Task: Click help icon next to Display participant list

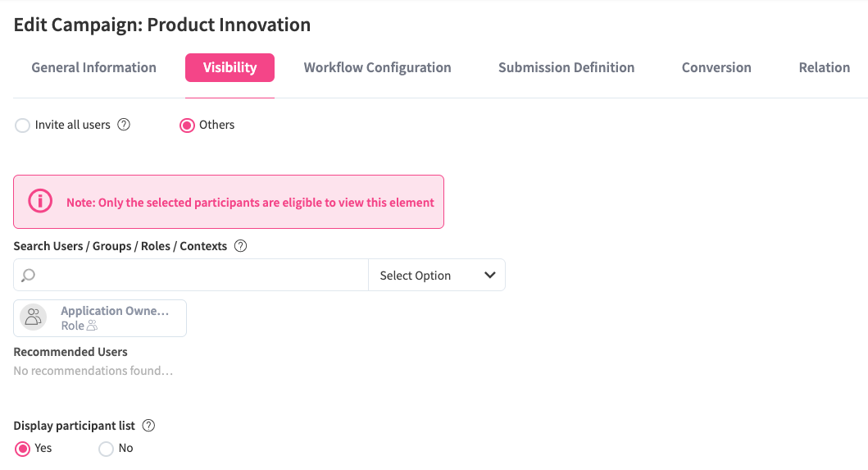Action: click(148, 426)
